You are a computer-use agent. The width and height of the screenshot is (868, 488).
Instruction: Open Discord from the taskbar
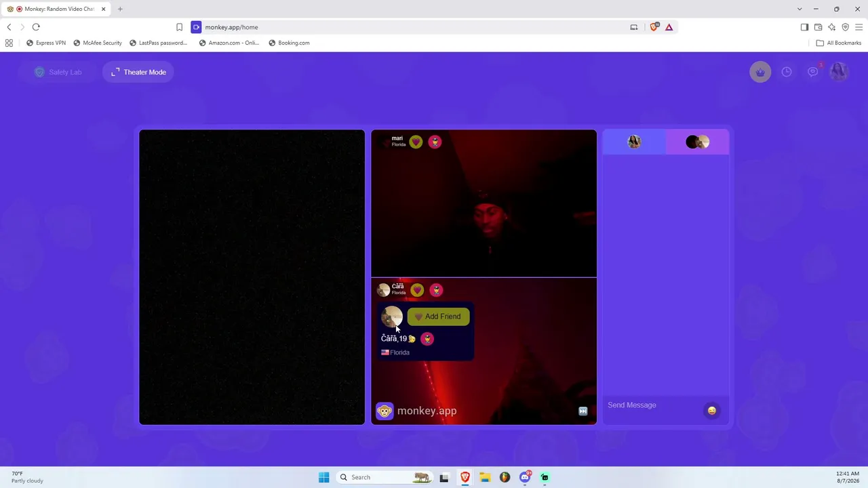[x=525, y=477]
